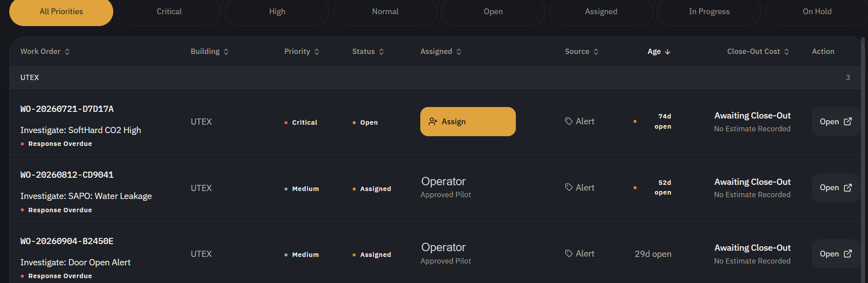Screen dimensions: 868x283
Task: Click external-link icon for WO-20260904-B2450E
Action: tap(848, 254)
